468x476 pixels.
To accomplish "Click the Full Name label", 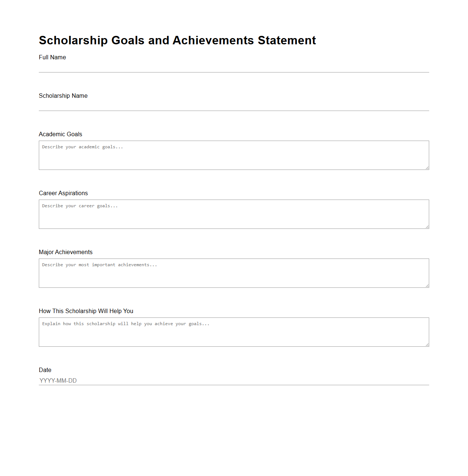I will point(52,57).
